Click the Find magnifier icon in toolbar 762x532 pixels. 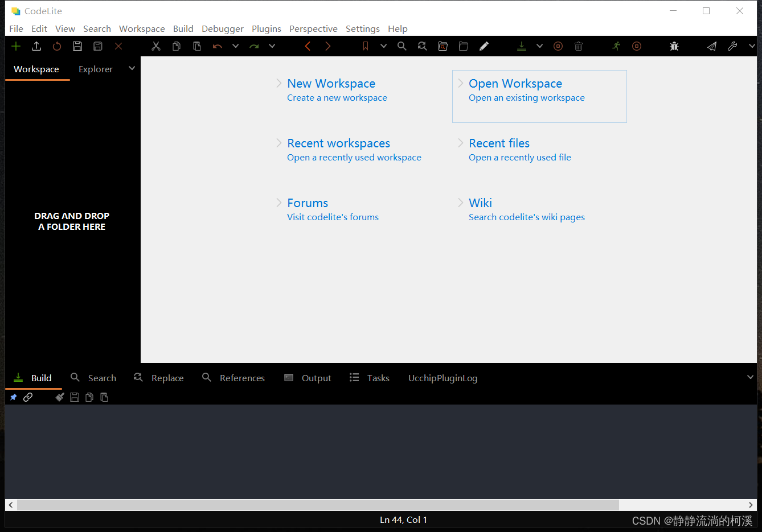tap(402, 46)
